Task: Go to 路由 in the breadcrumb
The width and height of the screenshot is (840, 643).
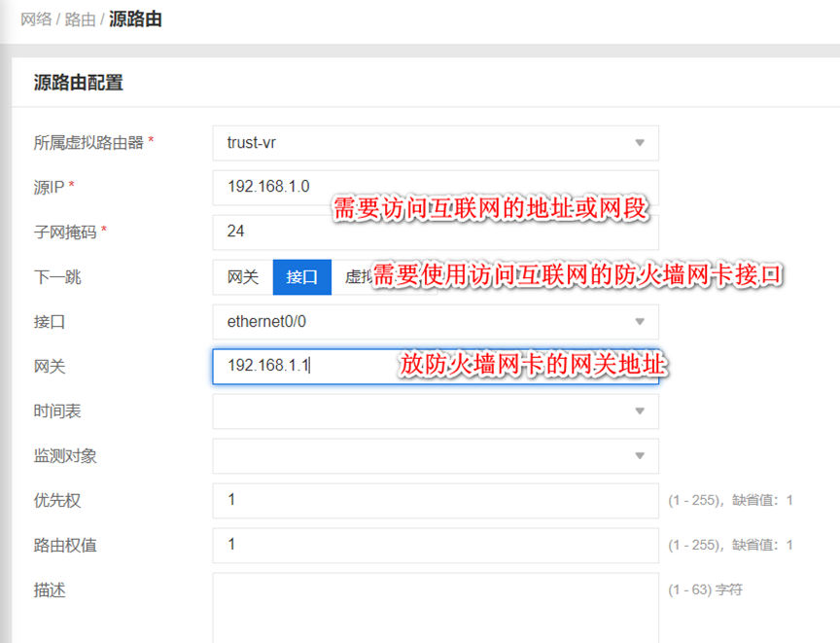Action: [x=80, y=19]
